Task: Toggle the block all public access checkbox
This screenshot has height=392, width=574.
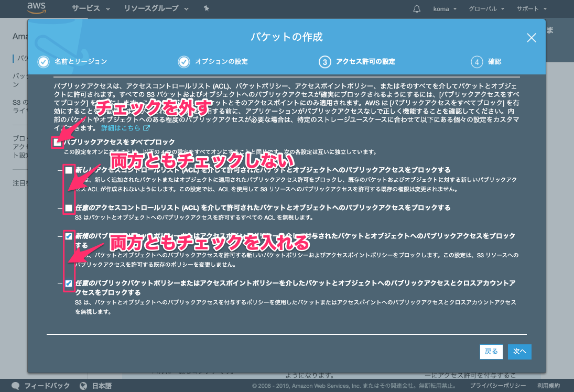Action: tap(58, 142)
